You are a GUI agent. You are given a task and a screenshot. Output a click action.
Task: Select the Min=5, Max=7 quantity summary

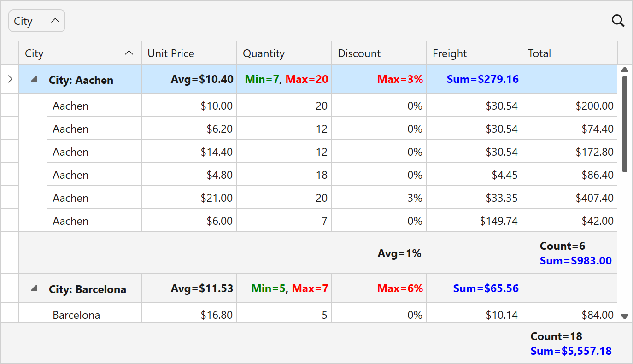point(290,288)
